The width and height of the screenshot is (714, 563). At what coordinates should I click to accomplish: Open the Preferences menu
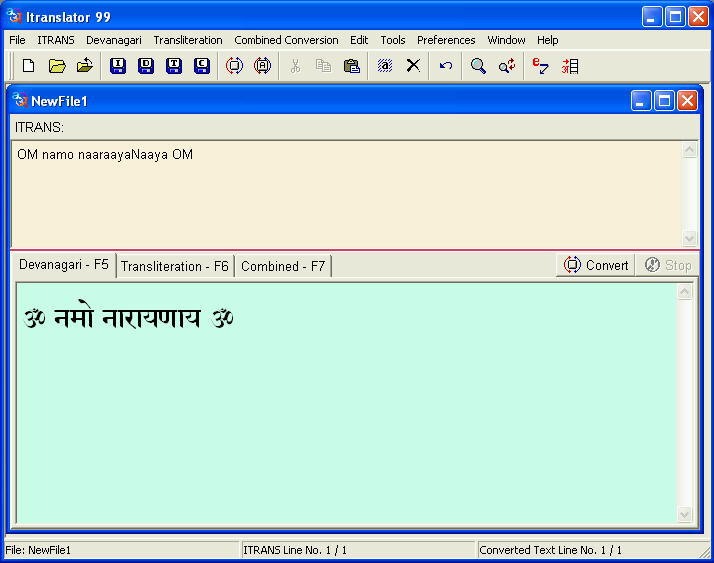[446, 40]
